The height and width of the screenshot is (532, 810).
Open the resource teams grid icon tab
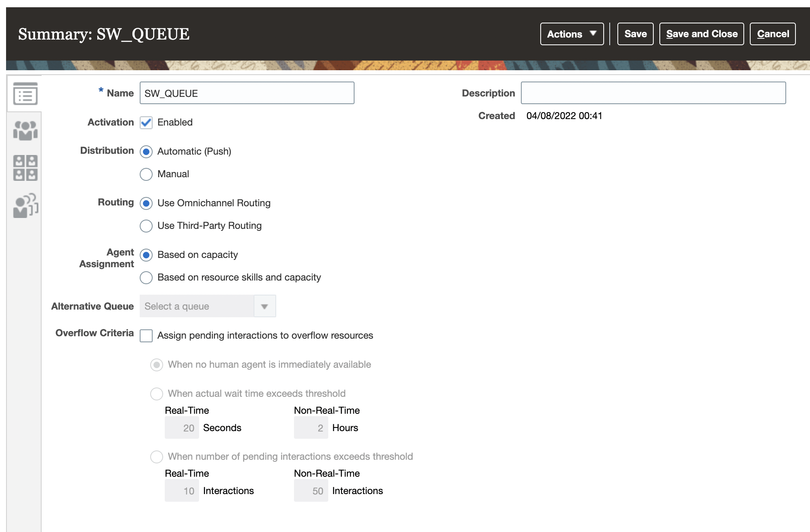pos(25,168)
